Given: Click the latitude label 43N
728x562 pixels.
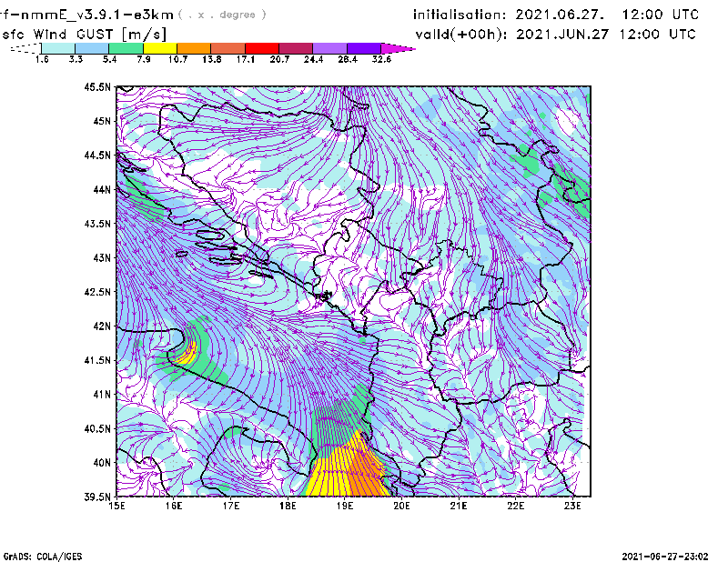Looking at the screenshot, I should (x=102, y=257).
